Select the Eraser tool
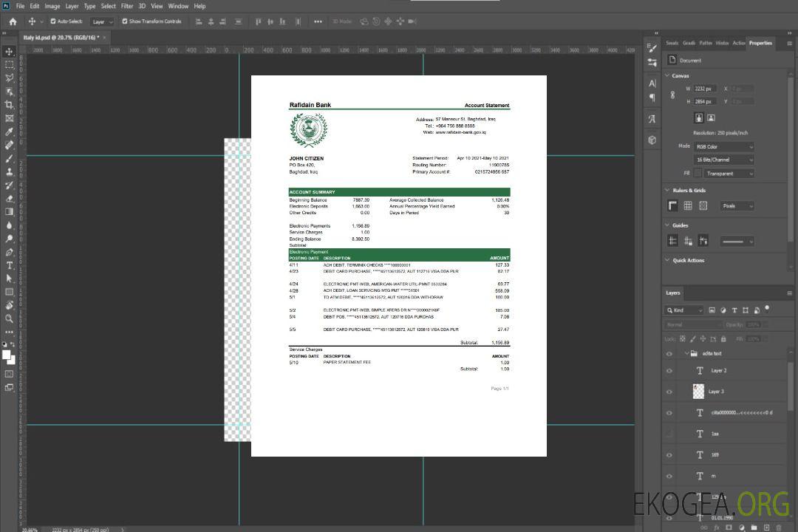Viewport: 798px width, 532px height. click(9, 198)
